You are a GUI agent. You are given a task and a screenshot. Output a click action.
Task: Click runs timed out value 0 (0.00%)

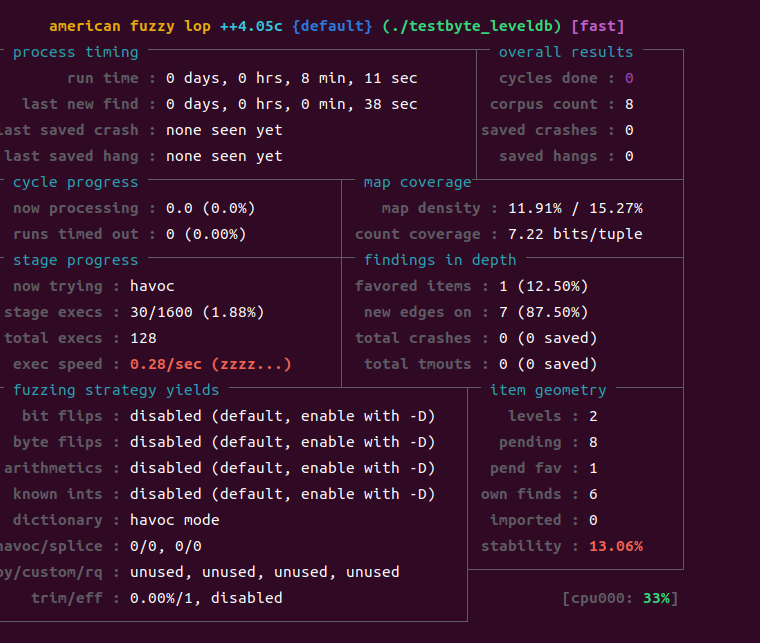click(x=206, y=235)
